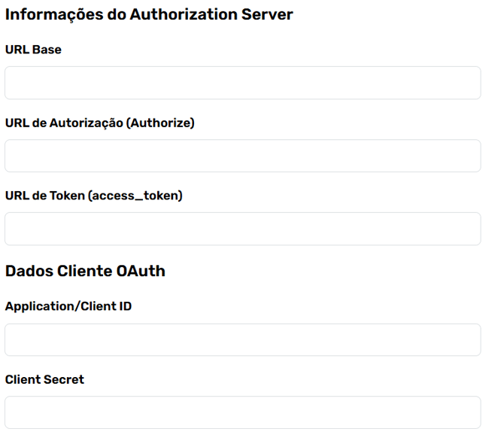Image resolution: width=504 pixels, height=438 pixels.
Task: Click the Application/Client ID input field
Action: [x=242, y=340]
